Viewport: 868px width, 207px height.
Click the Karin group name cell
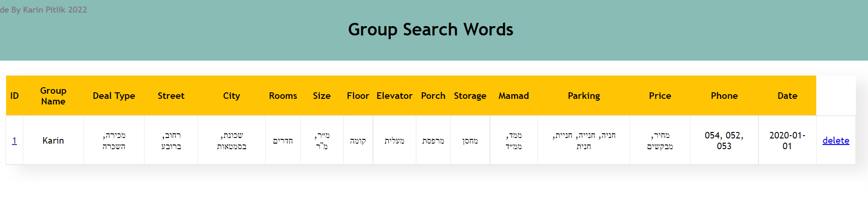pyautogui.click(x=53, y=140)
